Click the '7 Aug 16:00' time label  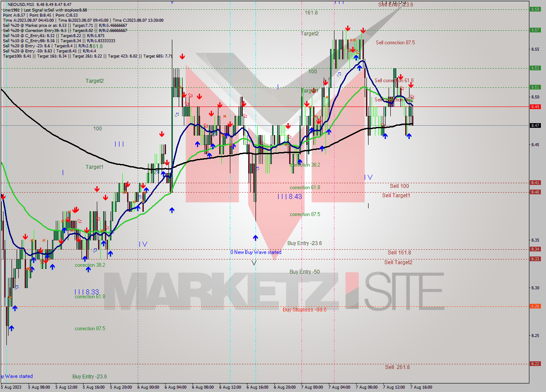421,387
